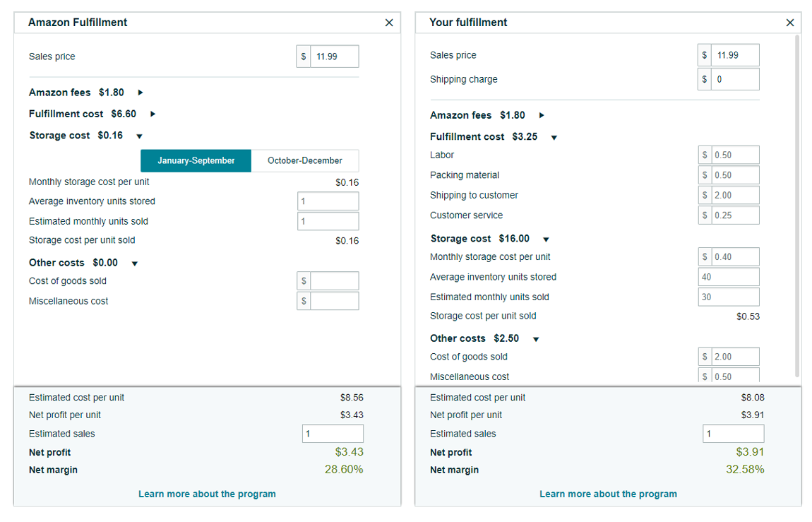Expand the Fulfillment cost details in Amazon Fulfillment
This screenshot has height=522, width=812.
click(153, 114)
